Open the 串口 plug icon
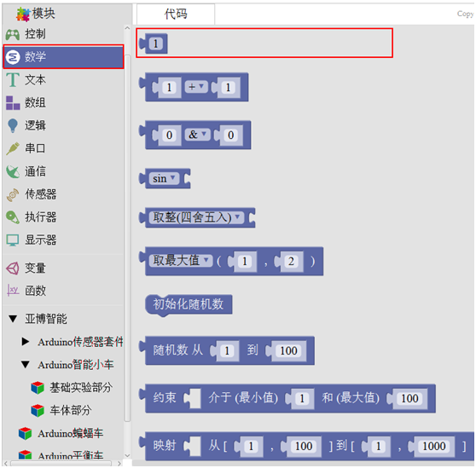The image size is (476, 468). [x=13, y=148]
